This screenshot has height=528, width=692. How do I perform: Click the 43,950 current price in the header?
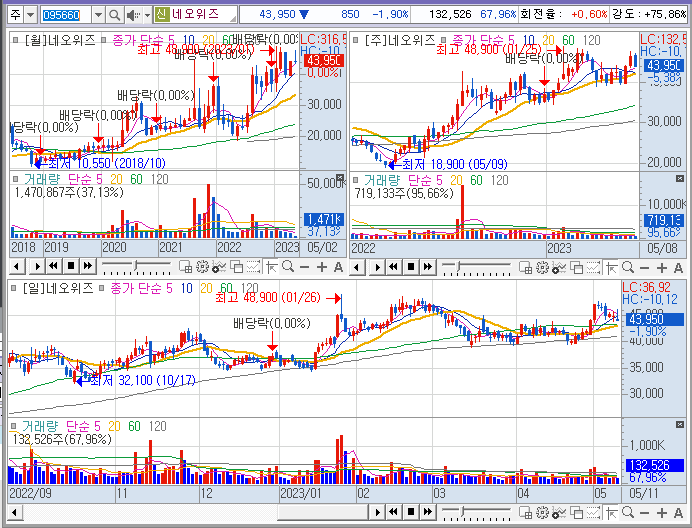(x=277, y=15)
